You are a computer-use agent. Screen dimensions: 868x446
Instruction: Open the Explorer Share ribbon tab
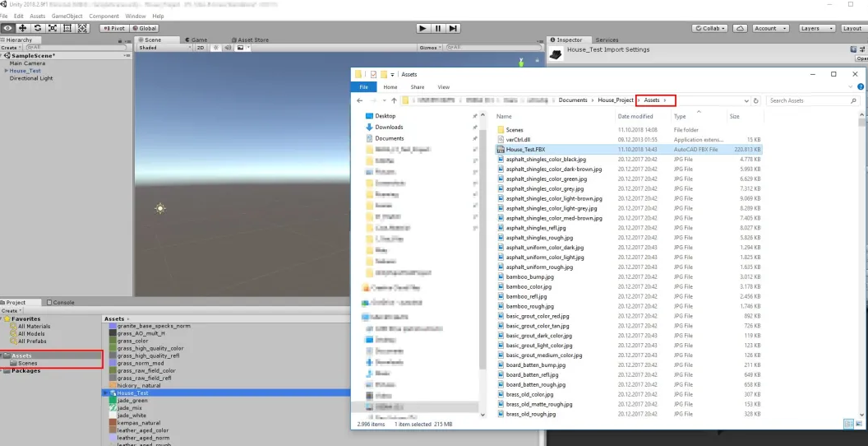[418, 87]
